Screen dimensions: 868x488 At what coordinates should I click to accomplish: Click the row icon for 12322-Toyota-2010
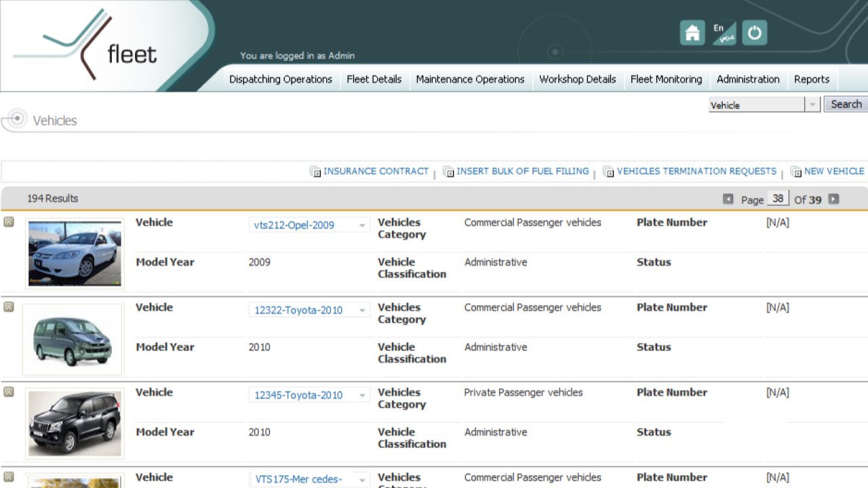tap(9, 307)
